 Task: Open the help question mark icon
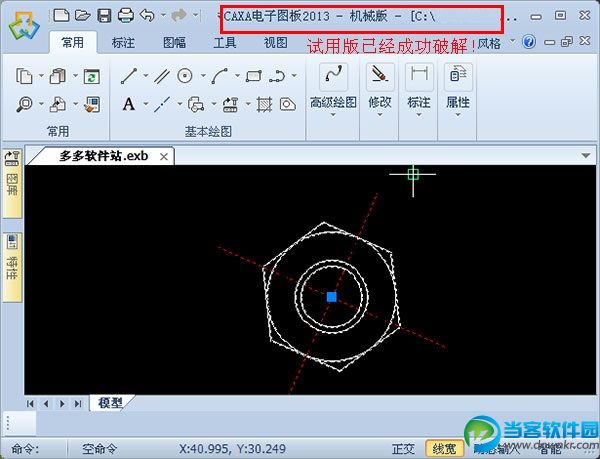[528, 41]
